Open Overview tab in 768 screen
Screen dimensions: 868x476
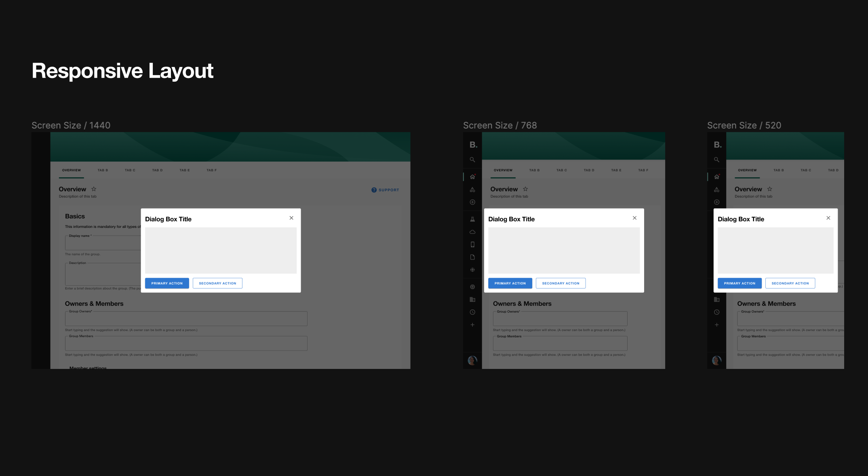[503, 170]
